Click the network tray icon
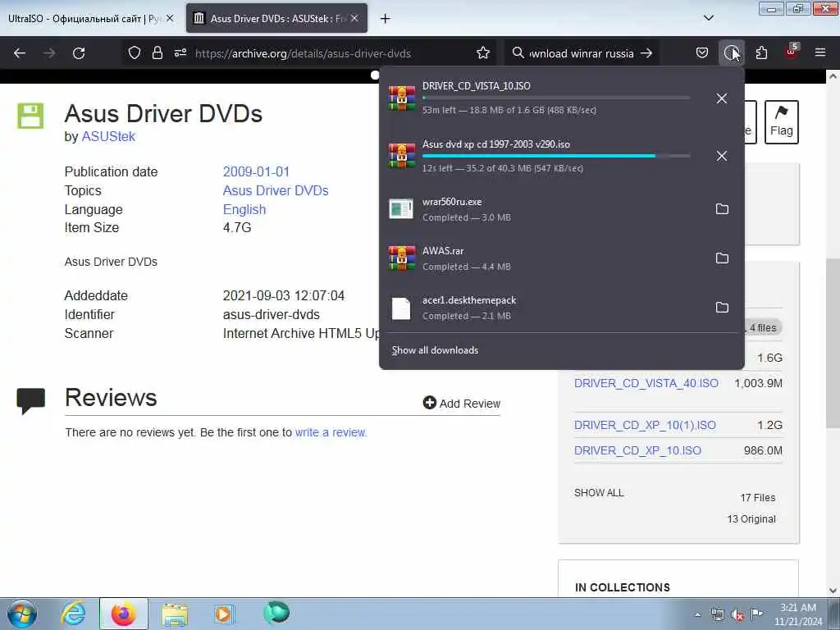Viewport: 840px width, 630px height. point(717,615)
